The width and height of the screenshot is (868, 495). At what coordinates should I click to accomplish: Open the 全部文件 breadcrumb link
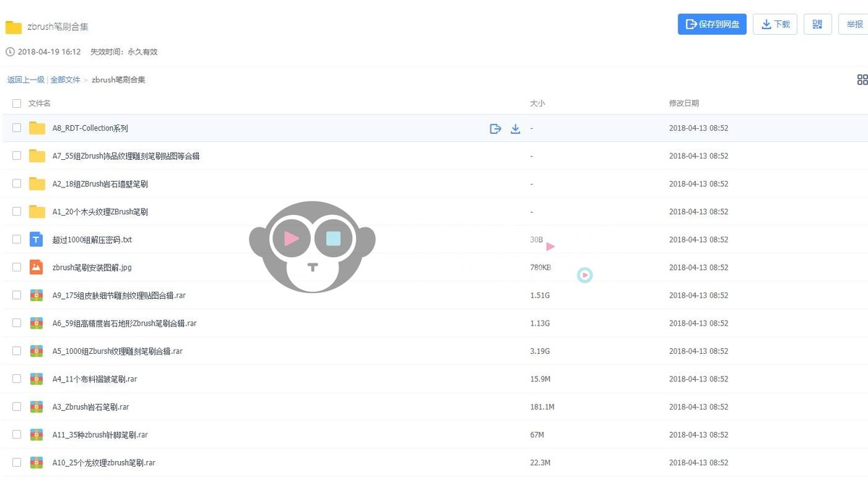(x=65, y=80)
